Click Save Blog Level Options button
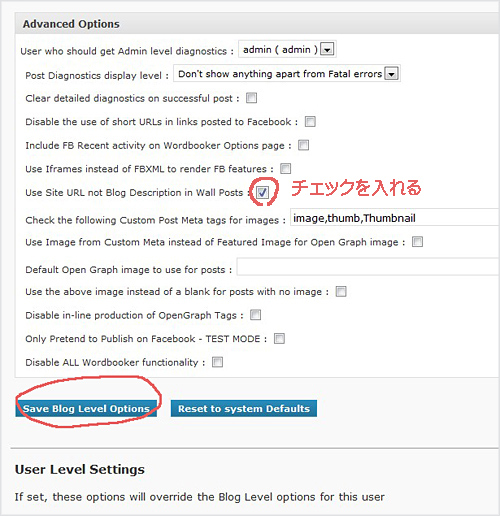This screenshot has height=516, width=500. click(x=86, y=408)
